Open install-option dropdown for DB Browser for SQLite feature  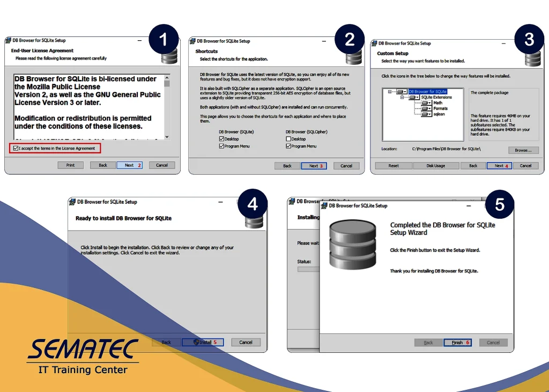pyautogui.click(x=402, y=92)
